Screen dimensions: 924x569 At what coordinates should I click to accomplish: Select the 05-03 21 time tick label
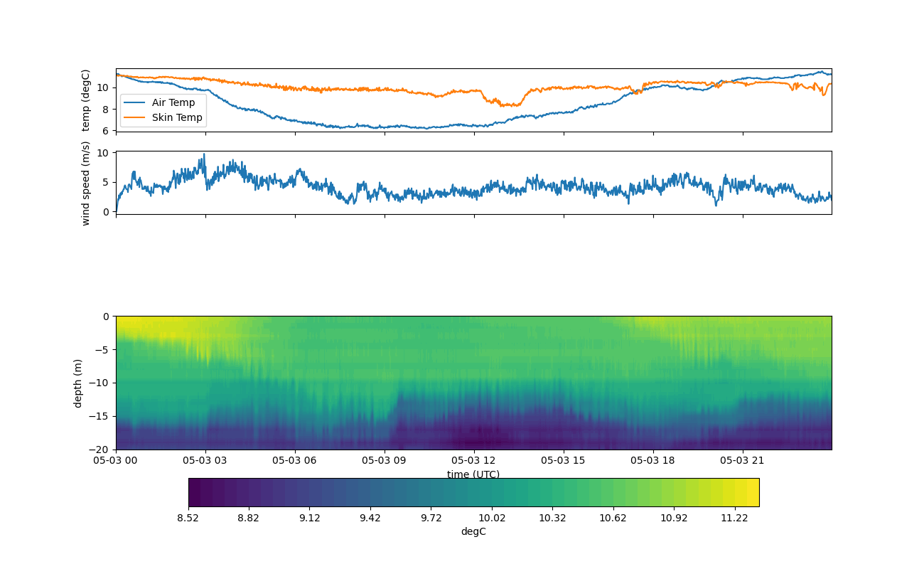pyautogui.click(x=743, y=460)
